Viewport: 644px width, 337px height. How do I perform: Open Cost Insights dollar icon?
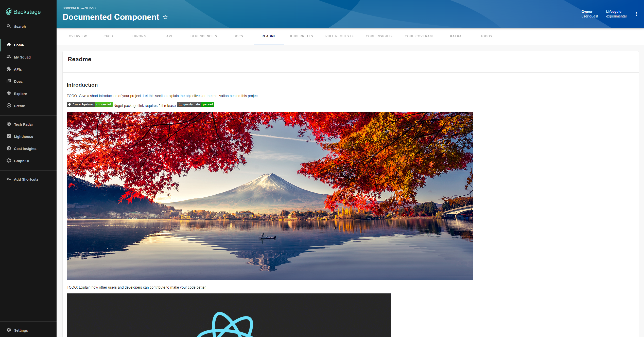9,148
